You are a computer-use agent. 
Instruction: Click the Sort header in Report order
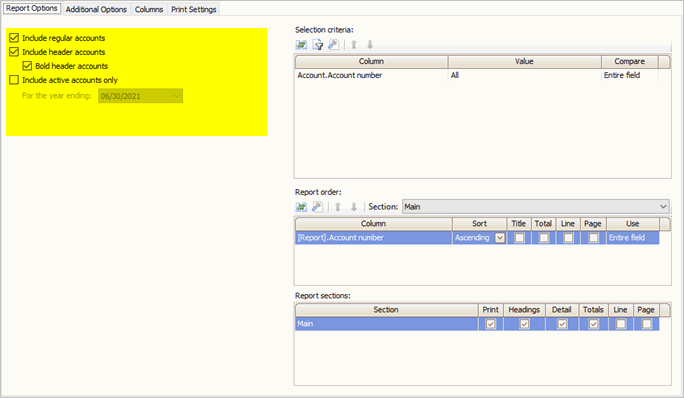479,224
